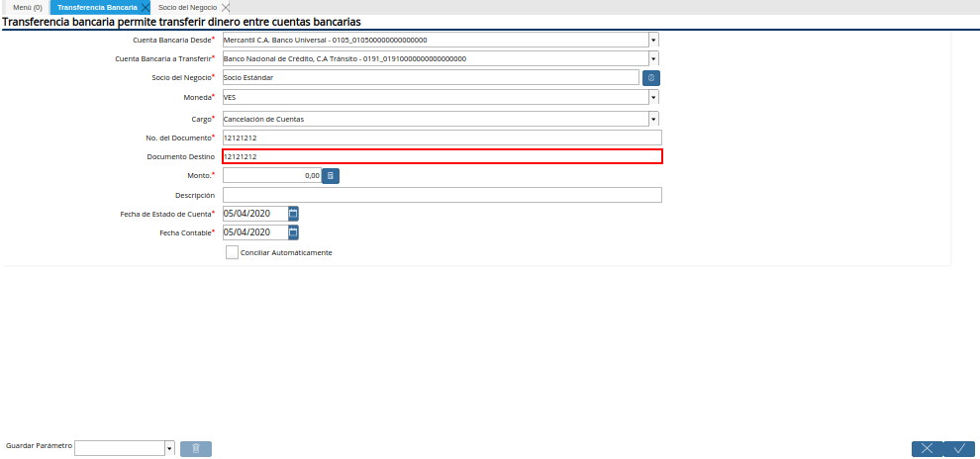The width and height of the screenshot is (980, 459).
Task: Click the Fecha Contable date field
Action: (255, 232)
